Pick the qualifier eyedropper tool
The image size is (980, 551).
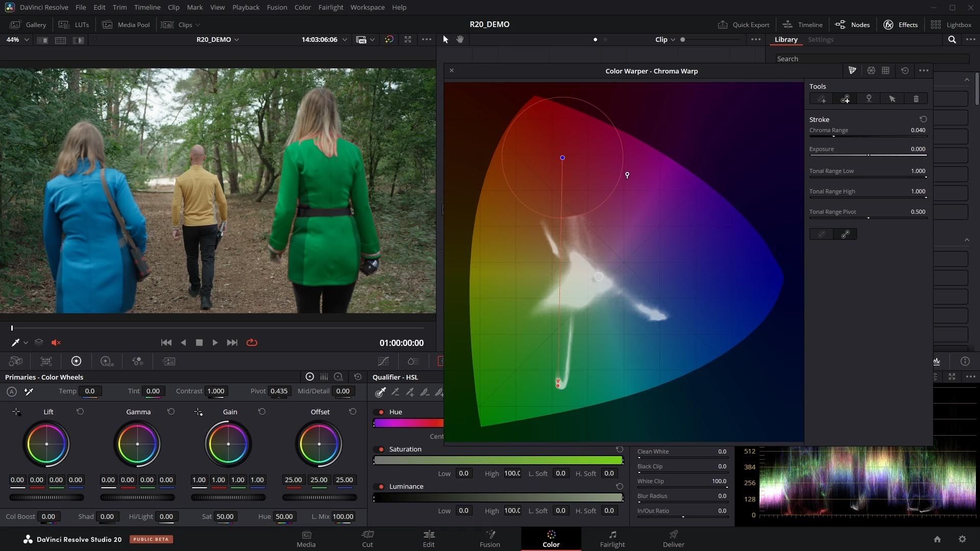coord(380,392)
